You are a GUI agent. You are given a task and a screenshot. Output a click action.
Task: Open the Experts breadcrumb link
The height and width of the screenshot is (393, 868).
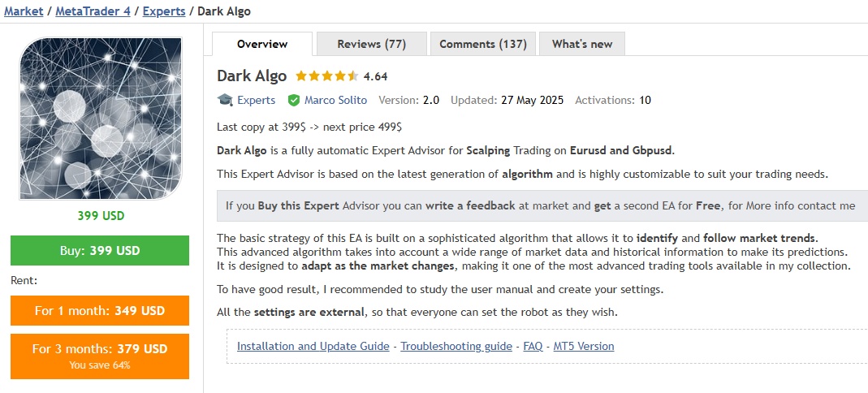click(163, 11)
